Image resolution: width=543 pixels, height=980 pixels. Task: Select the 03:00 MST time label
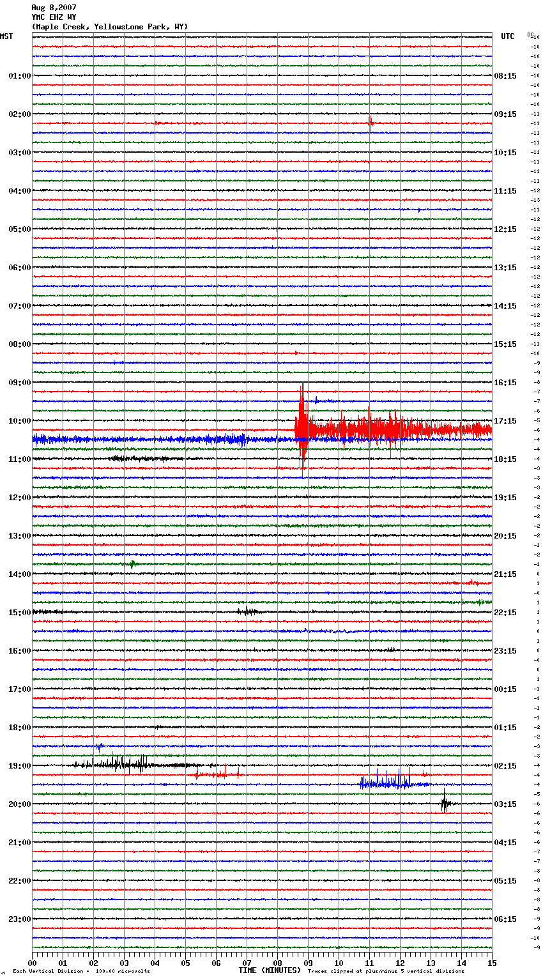(19, 153)
